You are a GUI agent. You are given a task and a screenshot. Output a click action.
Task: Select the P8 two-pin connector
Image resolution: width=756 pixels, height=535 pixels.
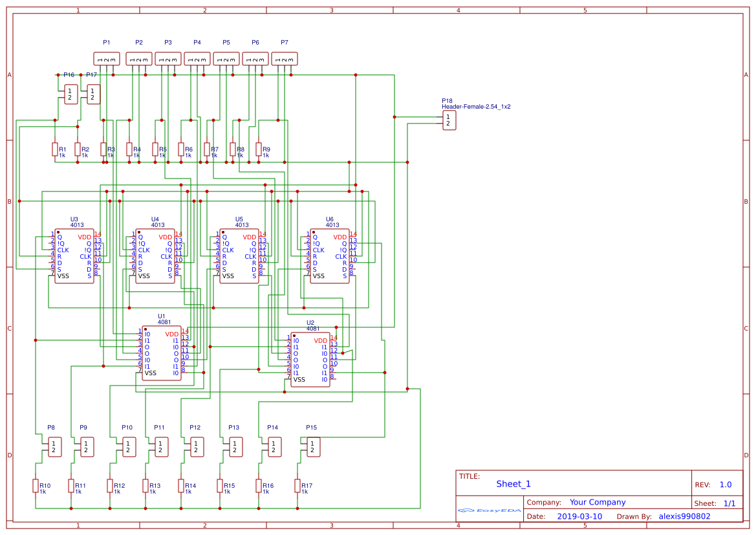55,447
